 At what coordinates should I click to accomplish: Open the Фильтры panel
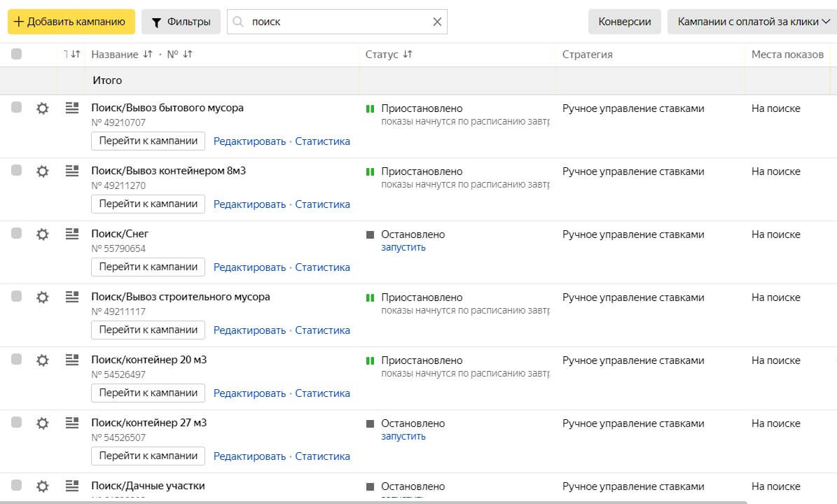pos(181,22)
